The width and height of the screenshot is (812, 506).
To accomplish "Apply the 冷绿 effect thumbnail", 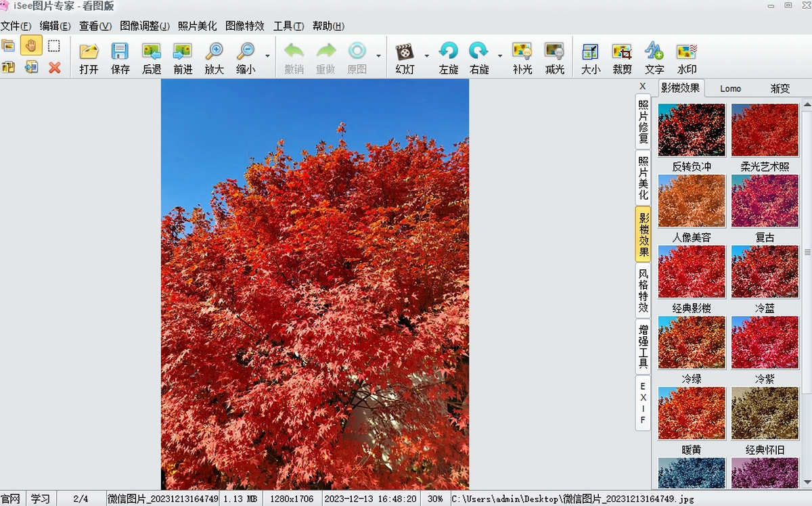I will (x=692, y=342).
